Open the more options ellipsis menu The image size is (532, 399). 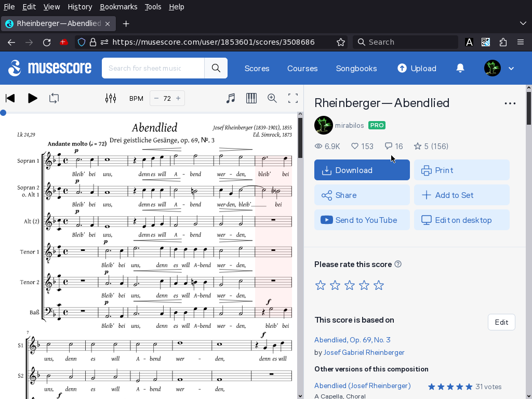(x=510, y=103)
